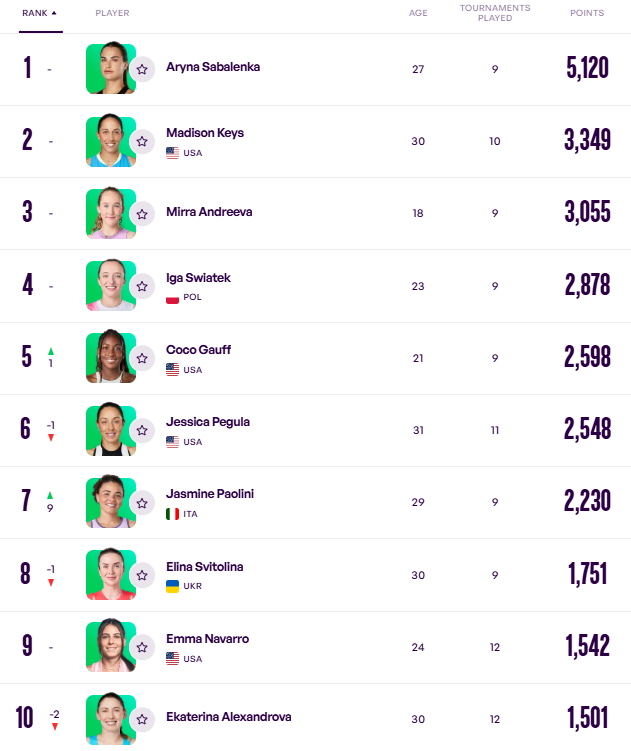Click the Points column header
The width and height of the screenshot is (631, 751).
click(x=586, y=13)
